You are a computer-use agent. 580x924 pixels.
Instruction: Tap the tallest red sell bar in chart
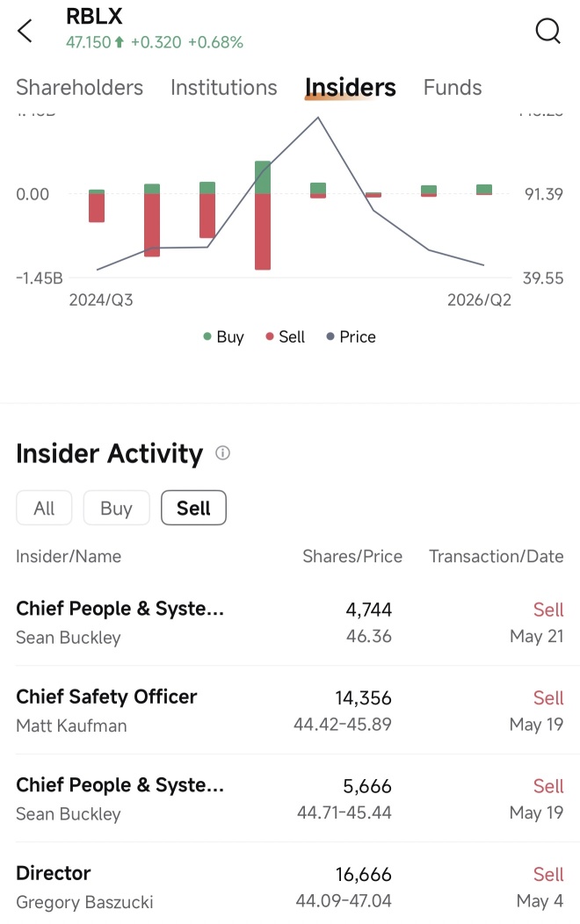point(263,232)
